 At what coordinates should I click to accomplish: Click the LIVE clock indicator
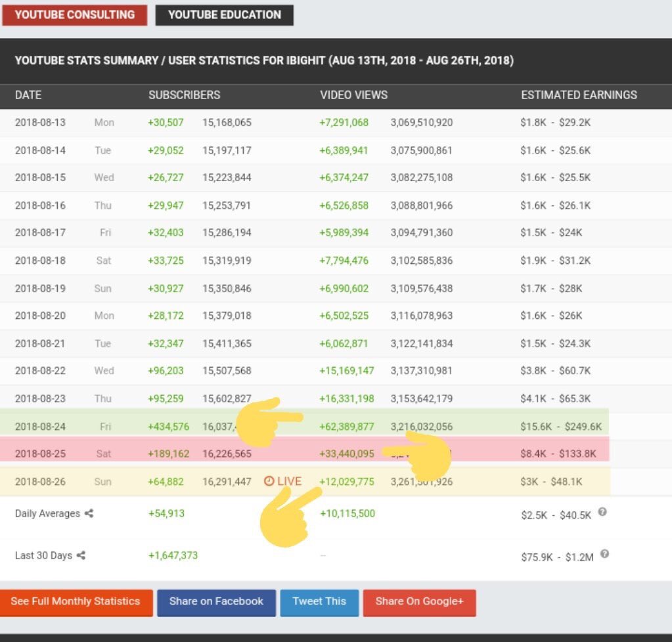click(282, 481)
